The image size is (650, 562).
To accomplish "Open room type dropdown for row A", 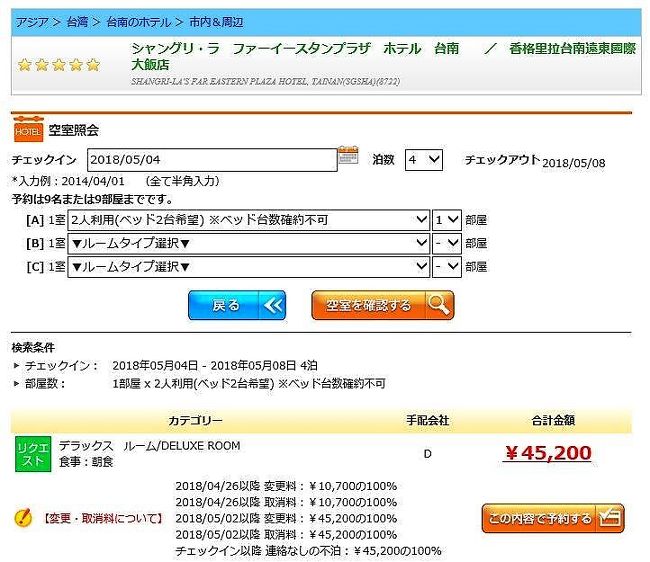I will pyautogui.click(x=248, y=220).
